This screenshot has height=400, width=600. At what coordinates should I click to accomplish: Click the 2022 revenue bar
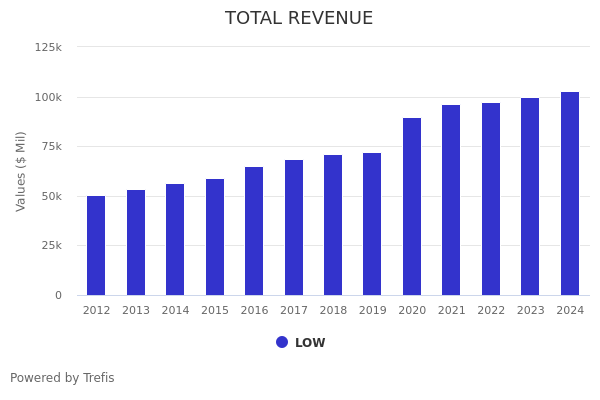tap(491, 199)
